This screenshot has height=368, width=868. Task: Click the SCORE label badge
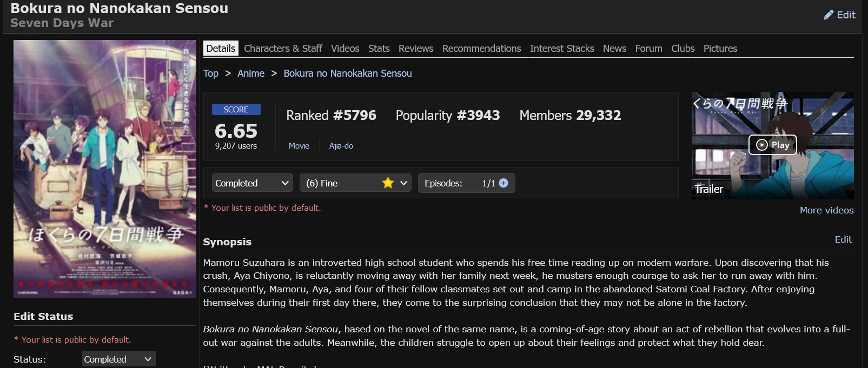tap(236, 110)
